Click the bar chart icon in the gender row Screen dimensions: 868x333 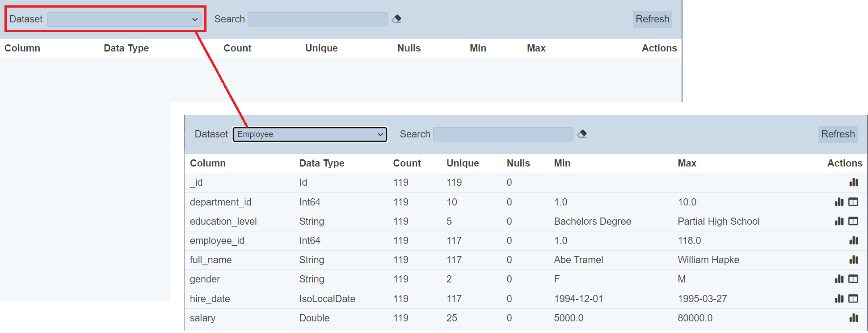(839, 279)
